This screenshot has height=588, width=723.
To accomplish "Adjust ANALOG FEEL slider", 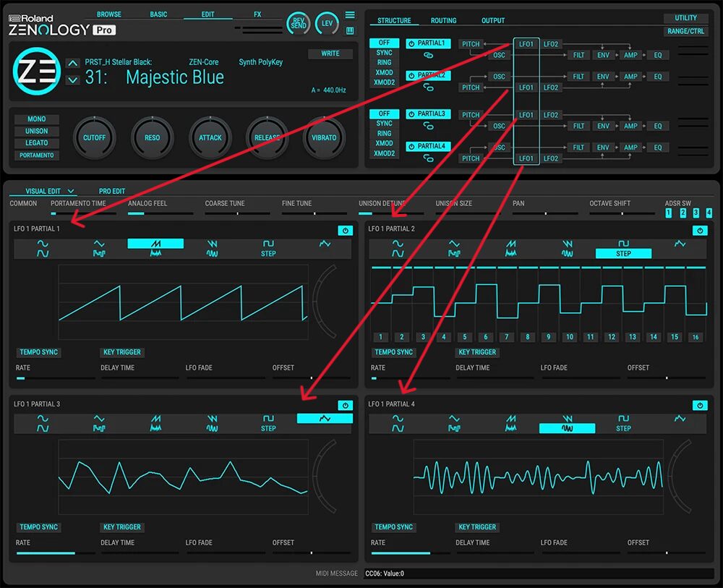I will tap(160, 213).
